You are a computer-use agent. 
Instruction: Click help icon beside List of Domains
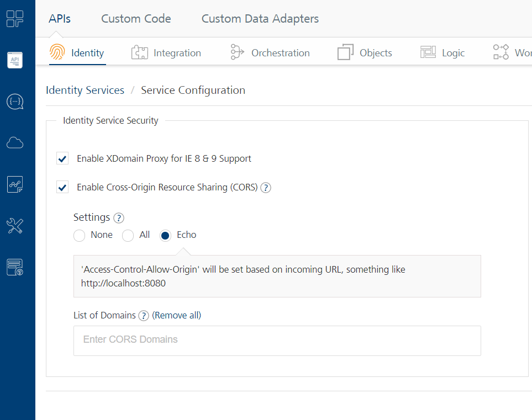click(x=144, y=316)
